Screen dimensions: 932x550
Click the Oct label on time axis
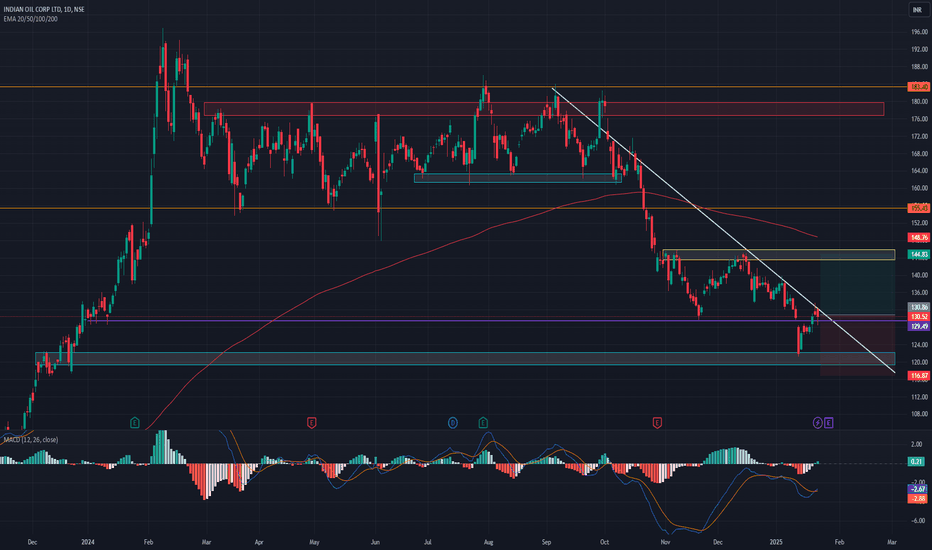pyautogui.click(x=604, y=542)
